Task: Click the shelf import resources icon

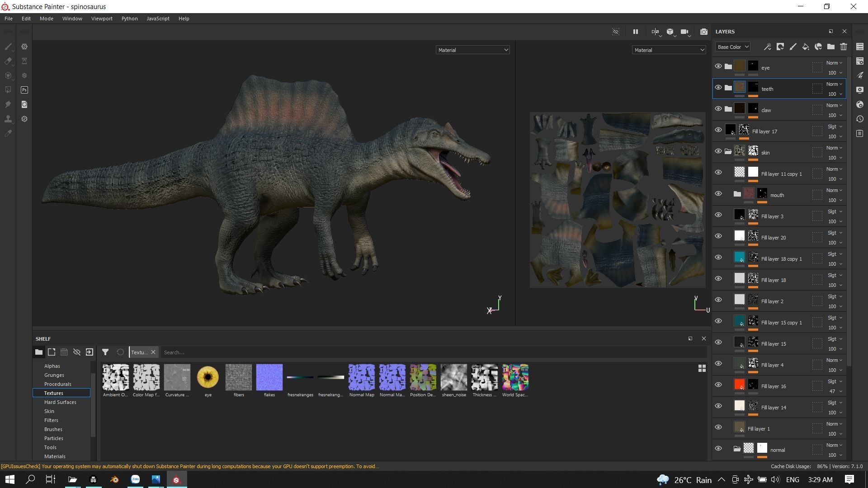Action: pos(89,352)
